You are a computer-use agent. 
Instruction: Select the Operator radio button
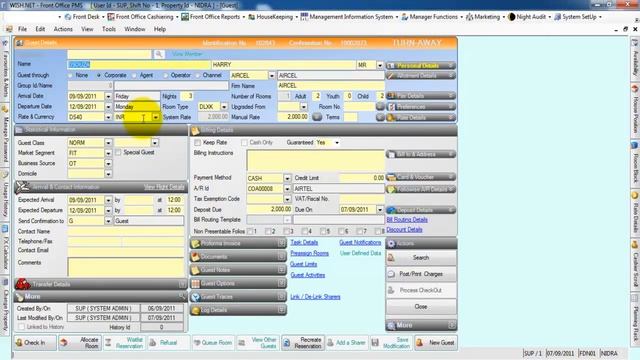pos(165,76)
